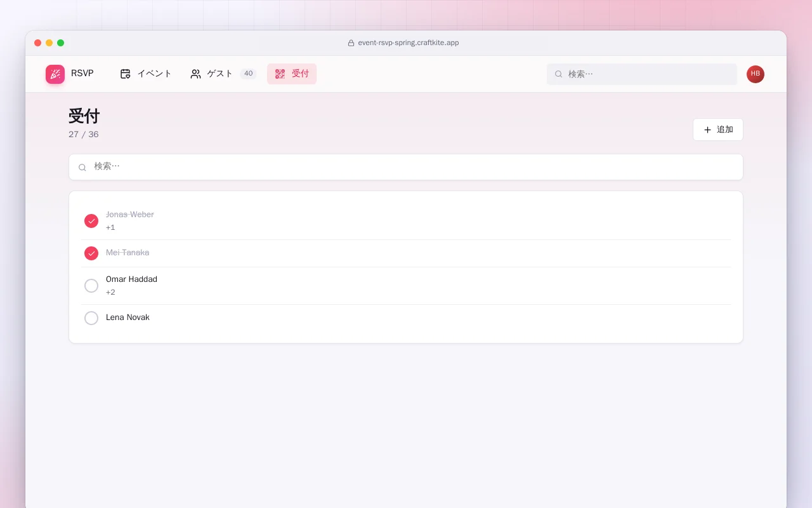Switch to the 受付 tab
812x508 pixels.
[292, 74]
